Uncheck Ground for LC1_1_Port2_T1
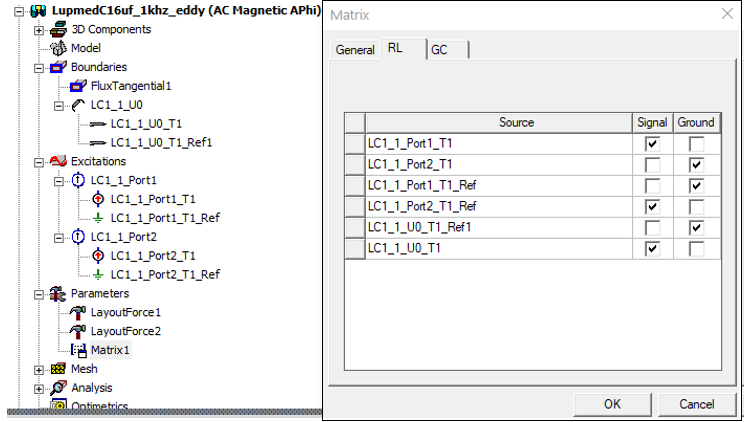 click(697, 165)
